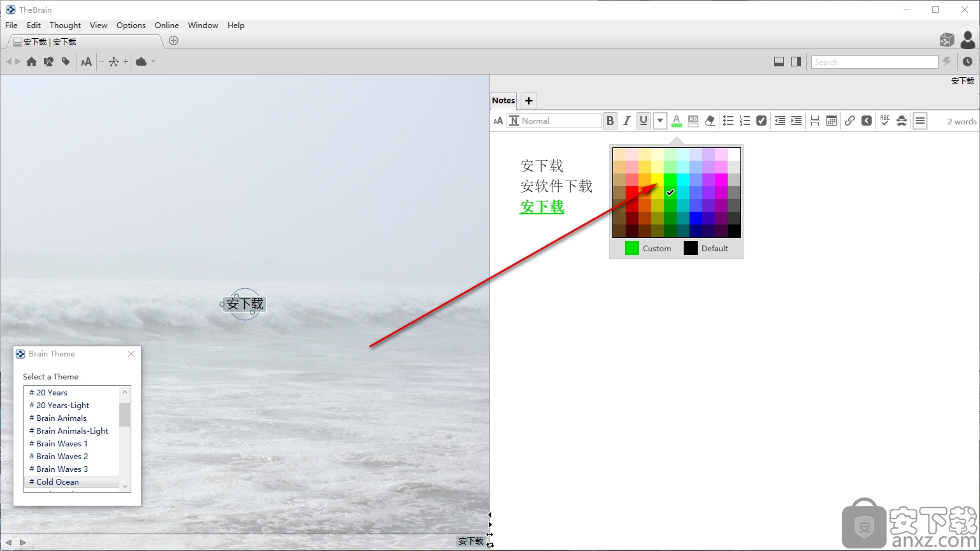Change notes font size AA icon
Screen dimensions: 980x551
pyautogui.click(x=498, y=121)
